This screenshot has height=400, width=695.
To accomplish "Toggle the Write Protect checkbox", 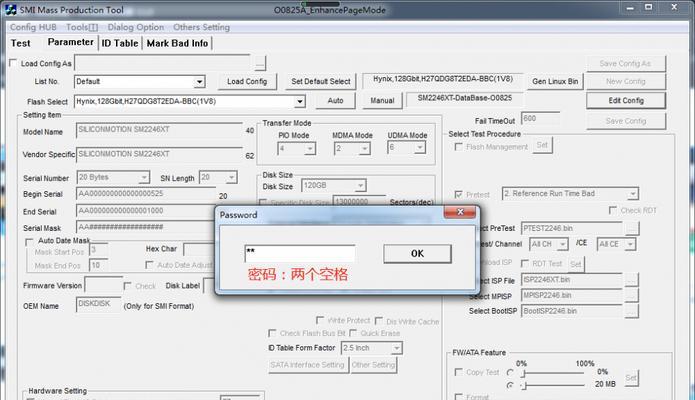I will coord(320,320).
